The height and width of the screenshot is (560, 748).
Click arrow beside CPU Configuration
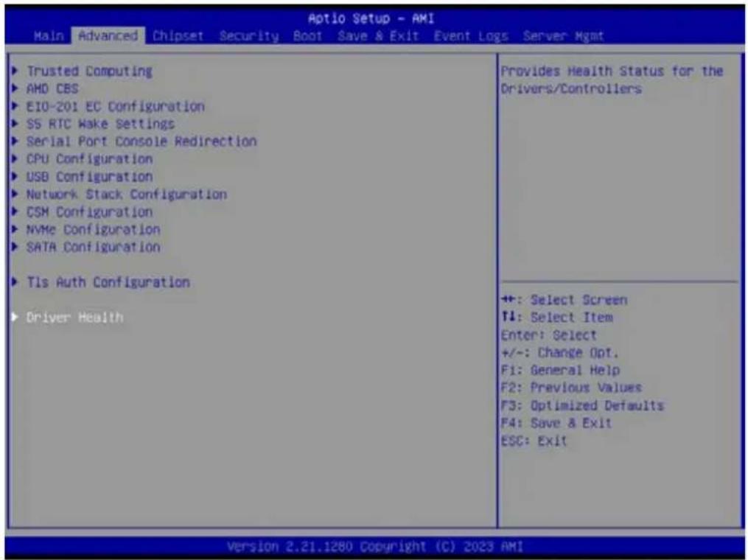15,159
